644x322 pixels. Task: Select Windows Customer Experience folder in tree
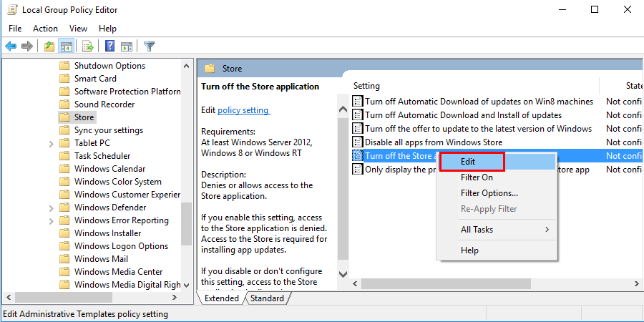(127, 195)
